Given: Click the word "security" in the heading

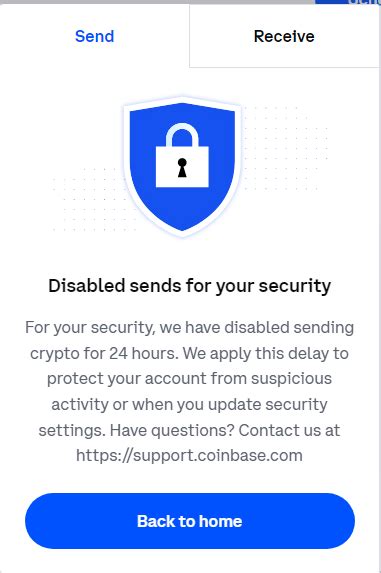Looking at the screenshot, I should [x=295, y=286].
